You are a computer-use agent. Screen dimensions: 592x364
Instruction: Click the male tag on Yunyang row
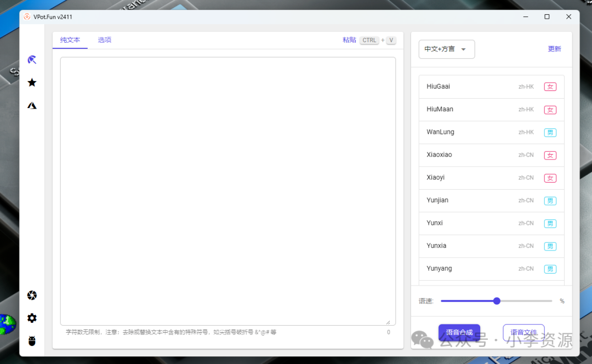(x=550, y=269)
